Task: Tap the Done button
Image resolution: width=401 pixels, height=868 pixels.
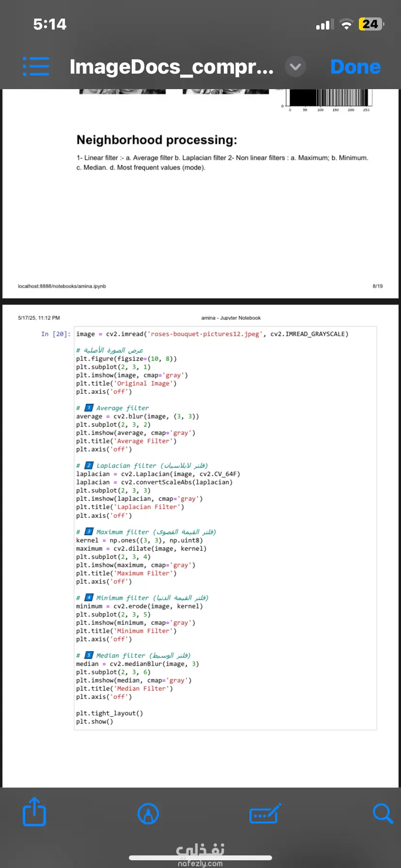Action: 355,67
